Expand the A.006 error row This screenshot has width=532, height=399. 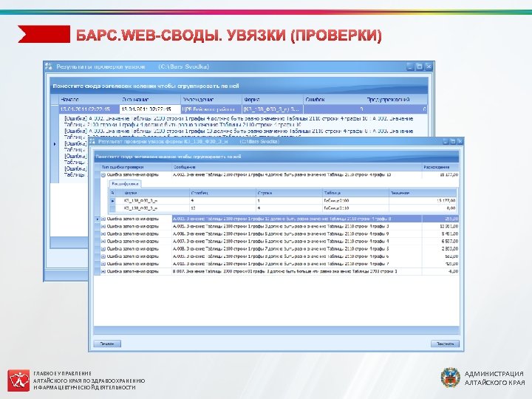click(103, 234)
